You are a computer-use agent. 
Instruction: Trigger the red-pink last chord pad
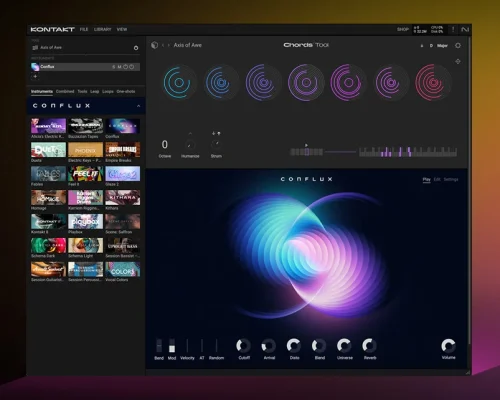click(432, 82)
